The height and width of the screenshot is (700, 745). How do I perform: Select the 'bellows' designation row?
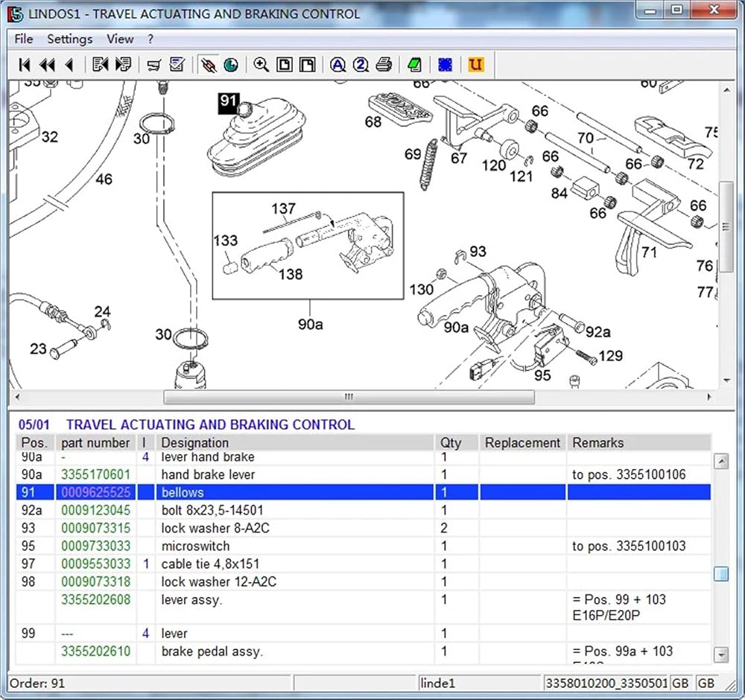coord(364,492)
